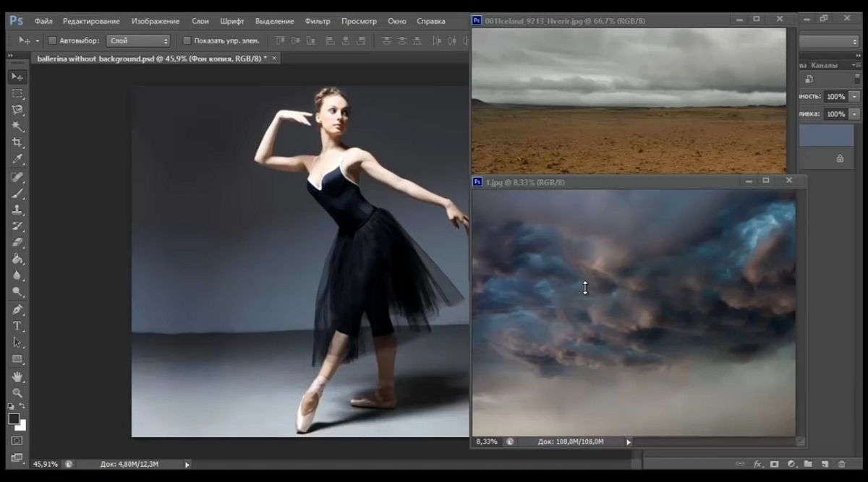Select the Rectangle shape tool

point(17,359)
